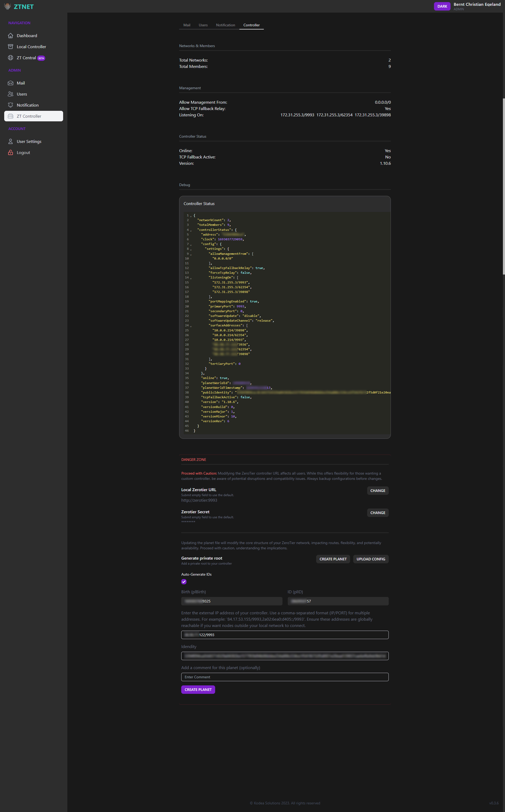
Task: Switch to the Mail tab
Action: [186, 25]
